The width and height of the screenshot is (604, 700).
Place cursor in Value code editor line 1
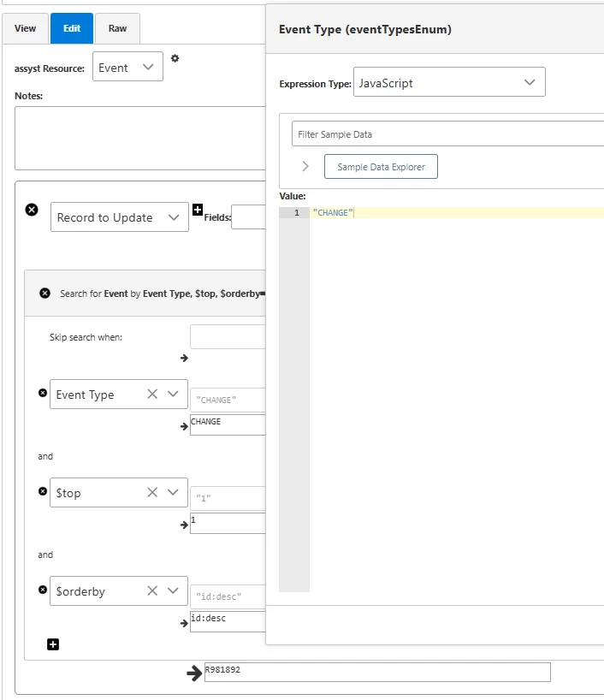pyautogui.click(x=455, y=213)
